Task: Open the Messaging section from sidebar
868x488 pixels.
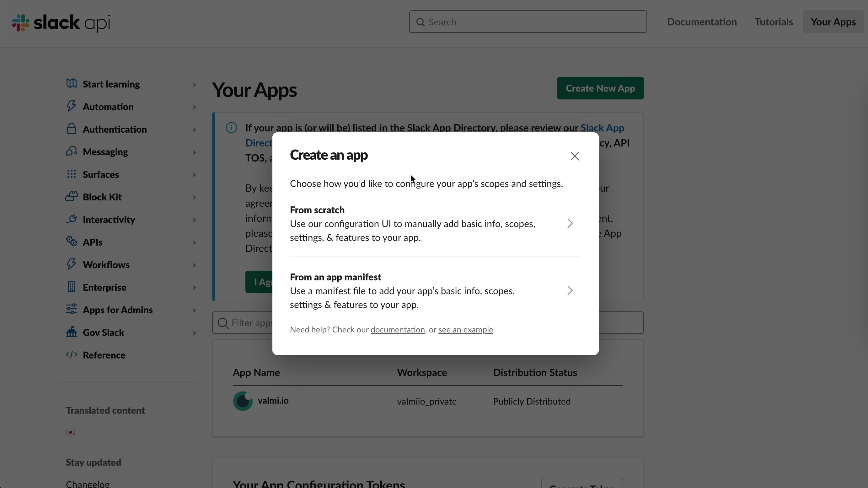Action: (105, 151)
